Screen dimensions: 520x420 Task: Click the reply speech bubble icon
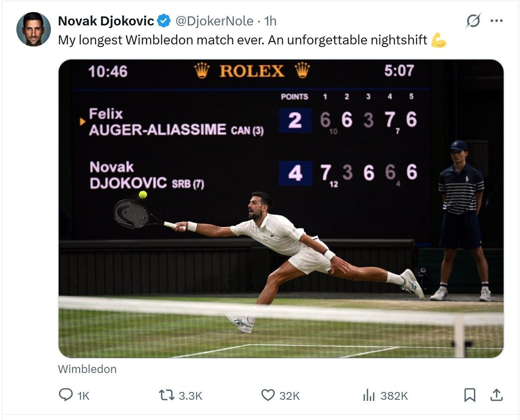click(x=66, y=395)
